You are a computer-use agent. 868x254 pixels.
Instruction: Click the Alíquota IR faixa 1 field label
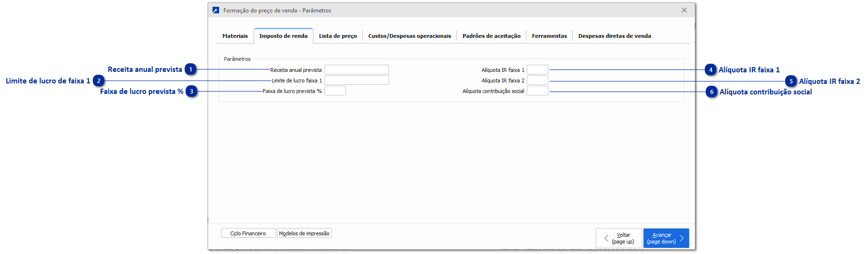(x=503, y=70)
